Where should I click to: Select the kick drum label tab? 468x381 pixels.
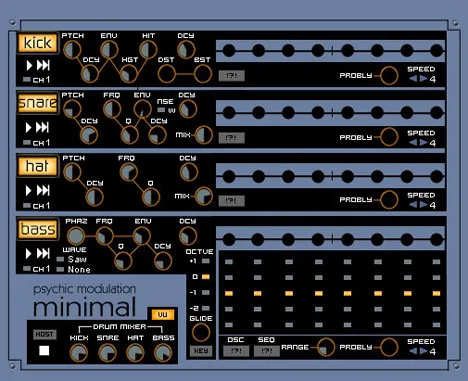[x=38, y=43]
